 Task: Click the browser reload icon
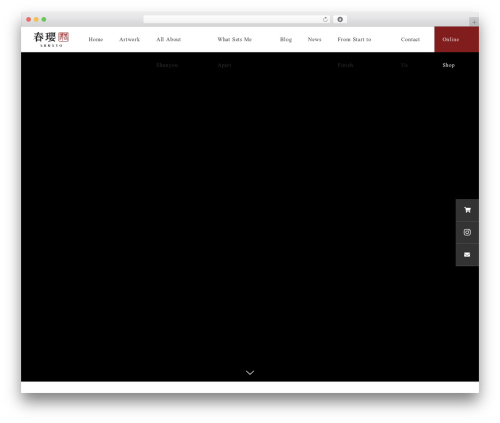click(325, 19)
